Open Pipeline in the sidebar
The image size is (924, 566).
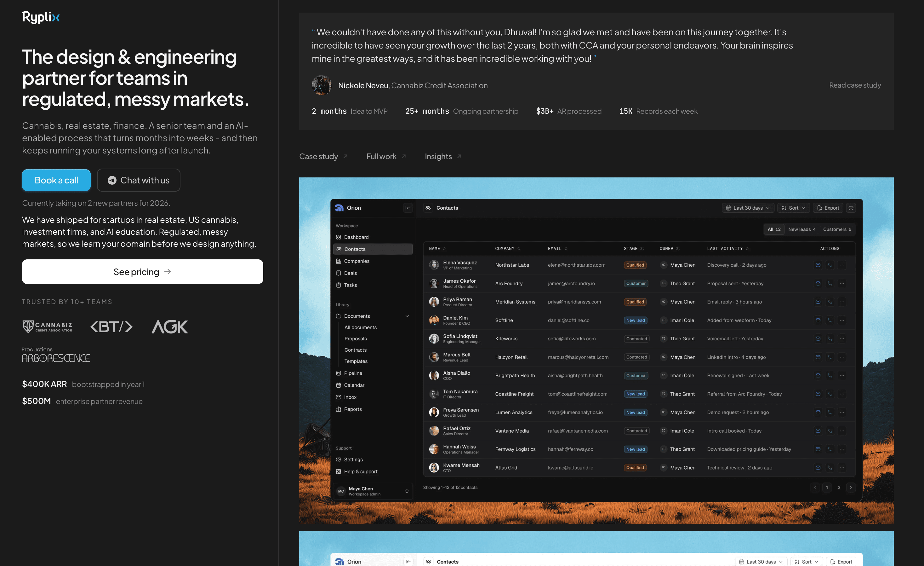coord(373,373)
